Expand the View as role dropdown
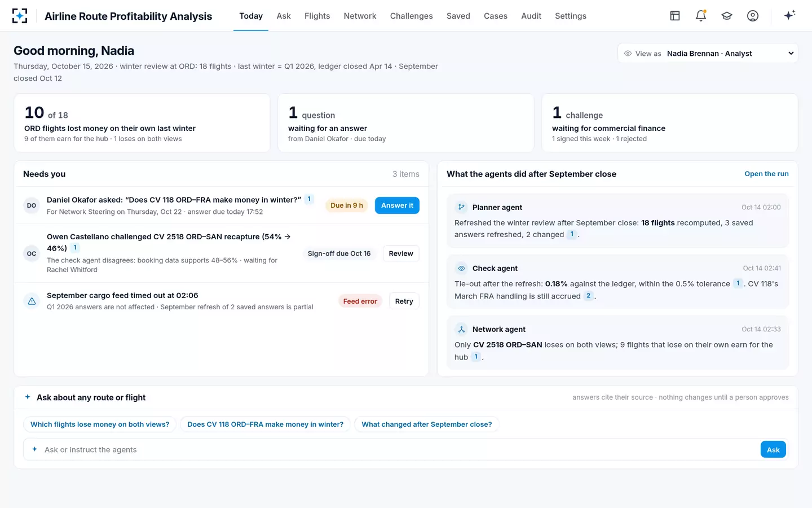 click(708, 53)
